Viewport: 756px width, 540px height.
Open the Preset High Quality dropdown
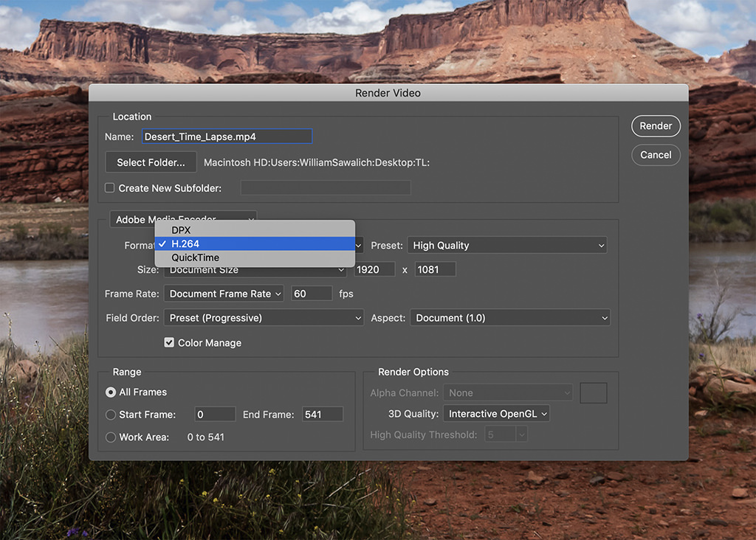[x=506, y=245]
